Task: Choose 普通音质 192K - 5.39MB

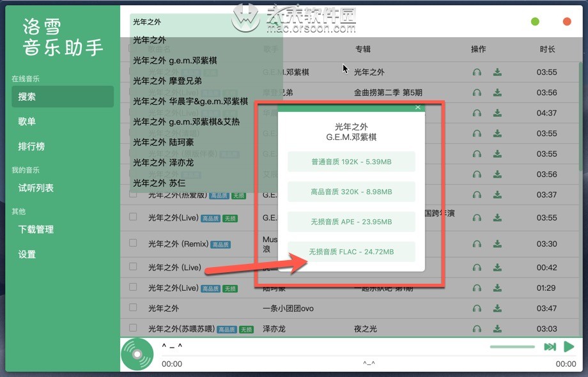Action: [352, 162]
